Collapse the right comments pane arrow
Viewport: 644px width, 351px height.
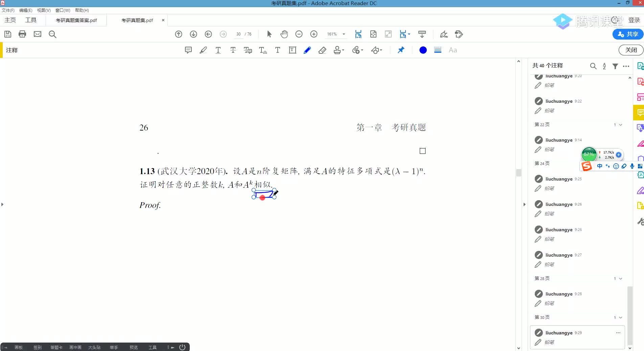click(x=524, y=204)
